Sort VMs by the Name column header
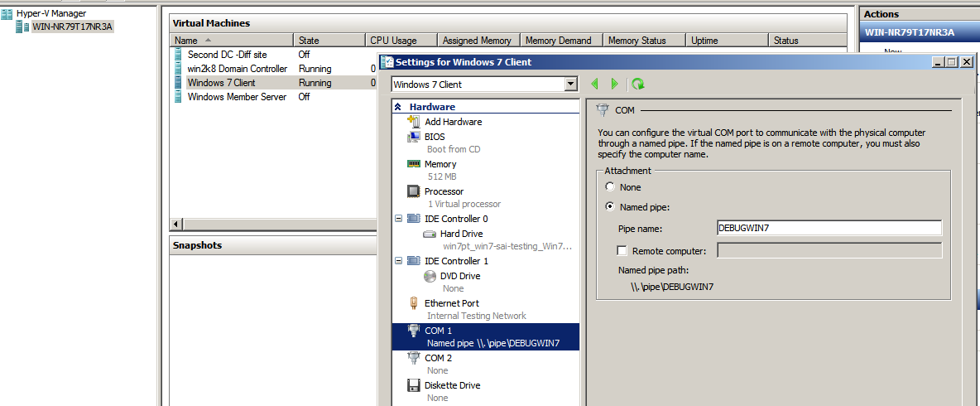Image resolution: width=980 pixels, height=406 pixels. (231, 40)
